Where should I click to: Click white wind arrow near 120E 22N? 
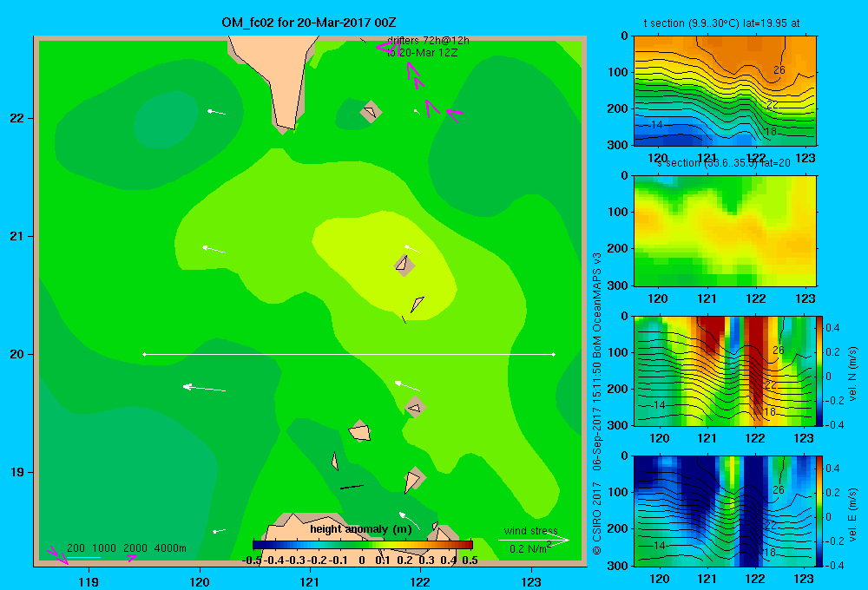click(x=216, y=112)
